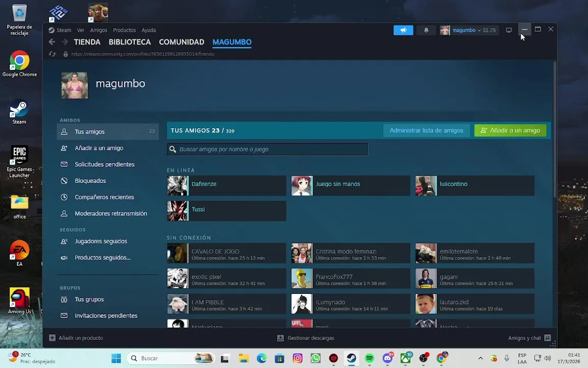Open Epic Games Launcher desktop shortcut
The width and height of the screenshot is (588, 368).
coord(19,162)
